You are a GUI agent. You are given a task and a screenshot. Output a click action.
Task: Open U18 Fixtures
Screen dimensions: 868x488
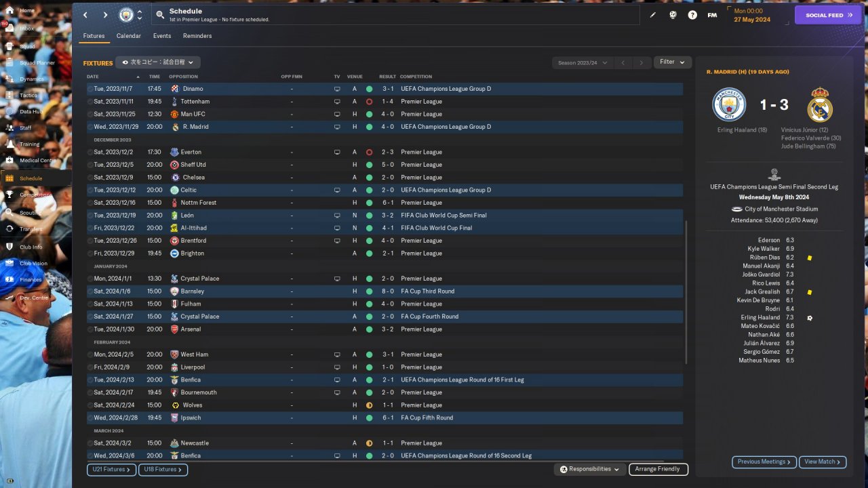point(163,469)
